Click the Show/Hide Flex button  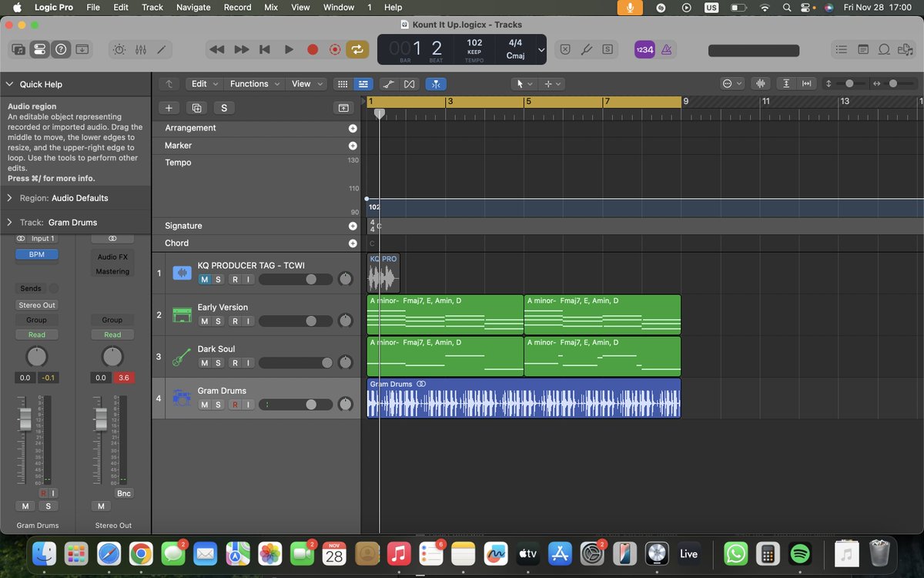pyautogui.click(x=410, y=84)
